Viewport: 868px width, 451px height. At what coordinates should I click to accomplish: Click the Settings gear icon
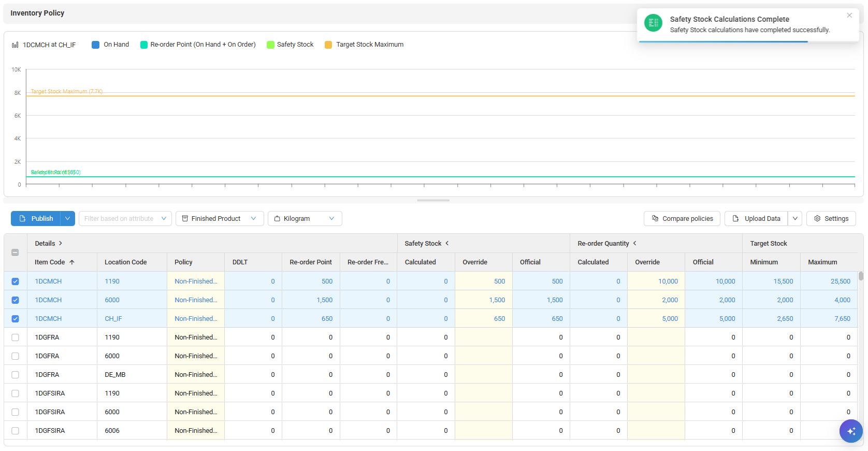[x=817, y=219]
